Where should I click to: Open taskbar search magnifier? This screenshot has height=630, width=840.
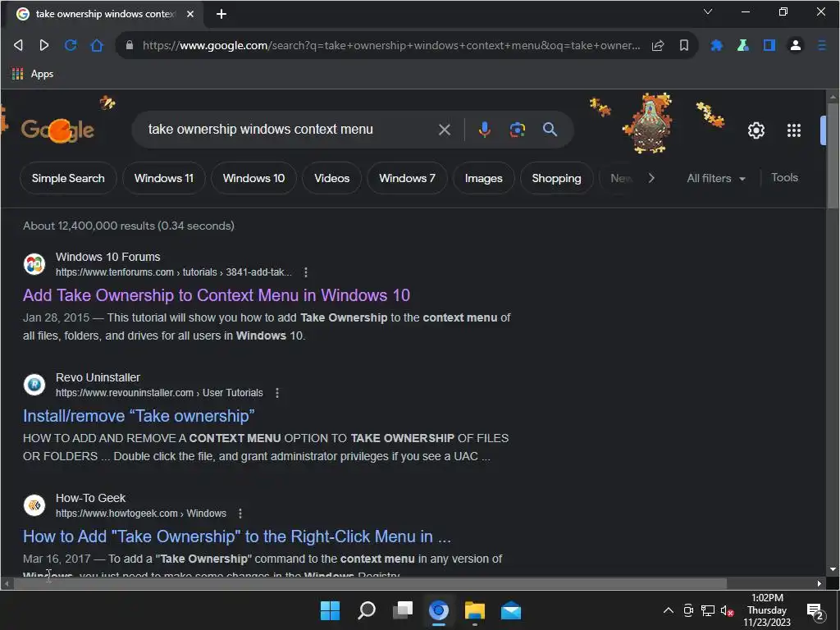coord(367,610)
